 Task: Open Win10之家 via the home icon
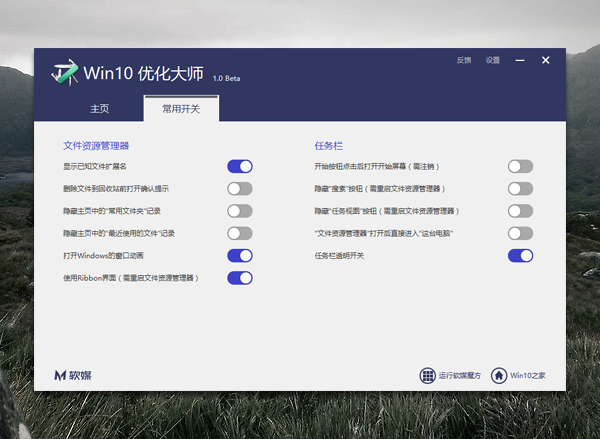point(498,376)
